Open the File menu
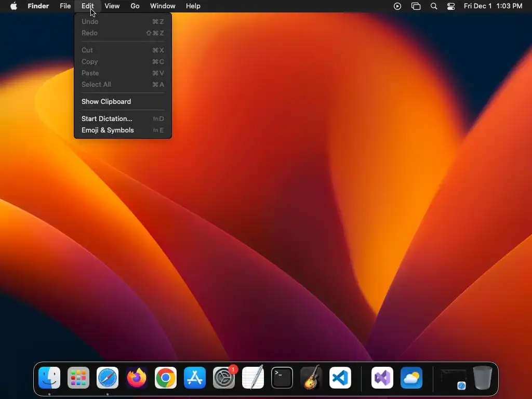The height and width of the screenshot is (399, 532). (x=65, y=6)
